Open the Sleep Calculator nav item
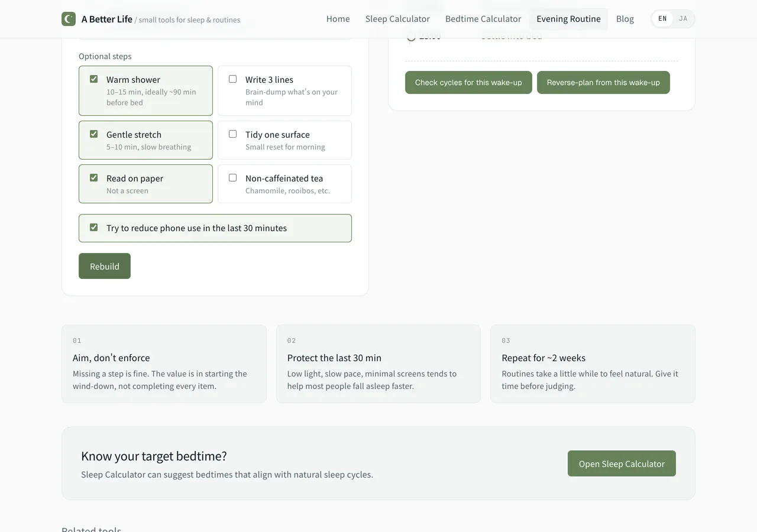 pyautogui.click(x=397, y=18)
